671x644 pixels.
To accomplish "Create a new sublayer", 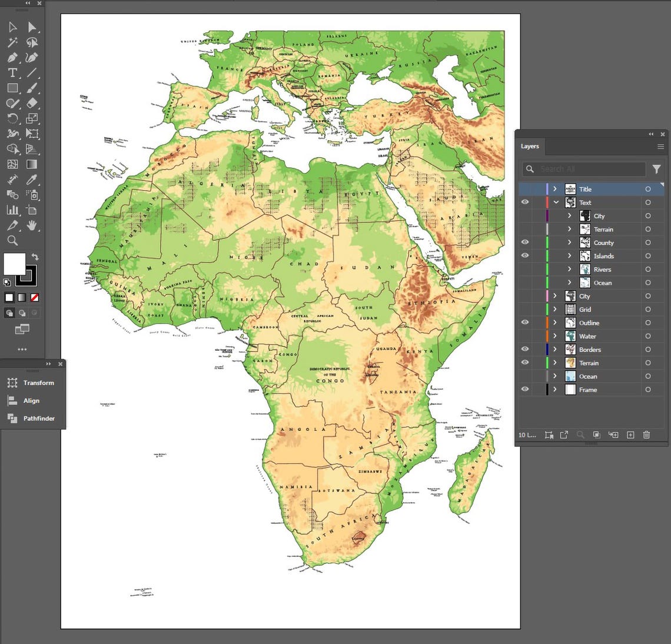I will tap(613, 435).
